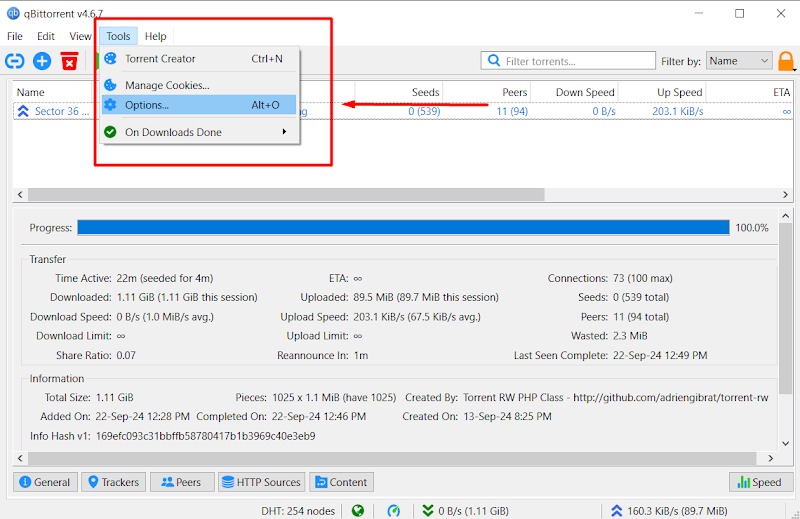Open the Filter by Name dropdown
This screenshot has height=519, width=800.
739,61
